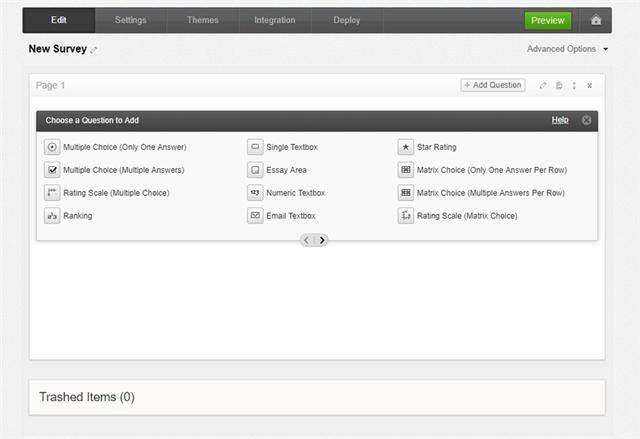
Task: Add a Star Rating question
Action: pos(436,147)
